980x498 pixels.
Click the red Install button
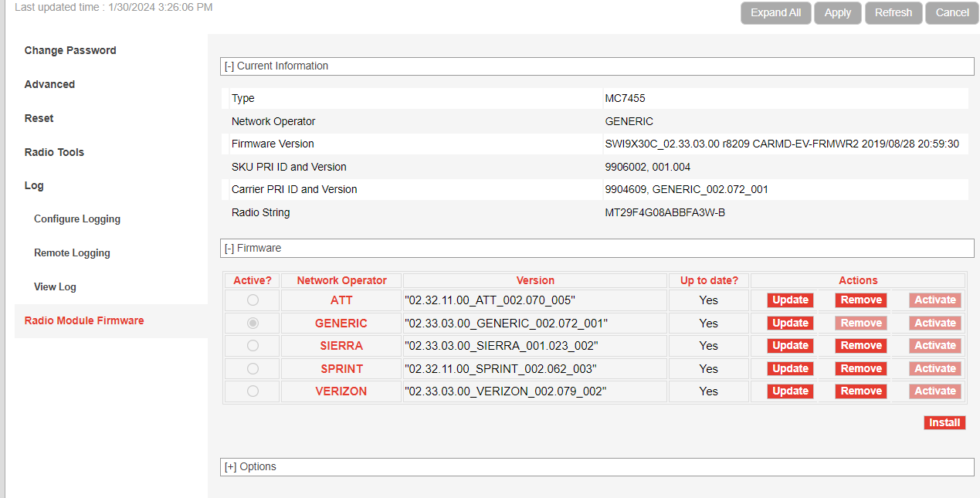pos(944,423)
